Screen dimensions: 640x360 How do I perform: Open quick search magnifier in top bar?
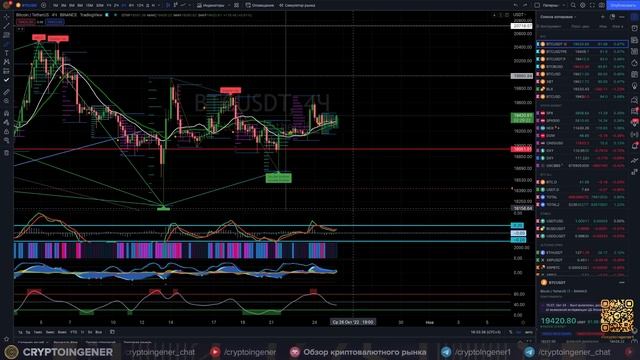pyautogui.click(x=573, y=5)
